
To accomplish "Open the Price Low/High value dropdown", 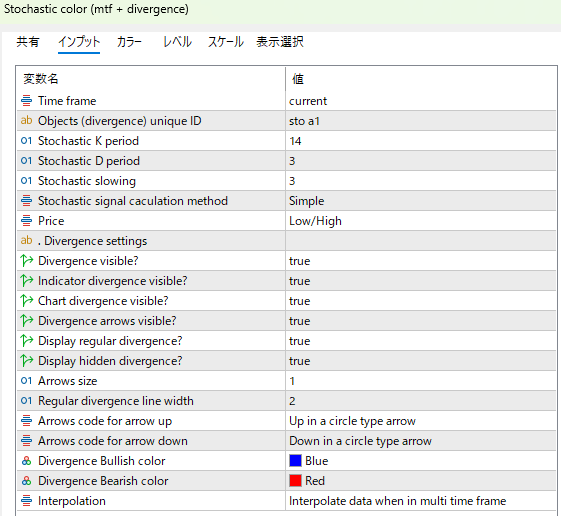I will coord(421,221).
